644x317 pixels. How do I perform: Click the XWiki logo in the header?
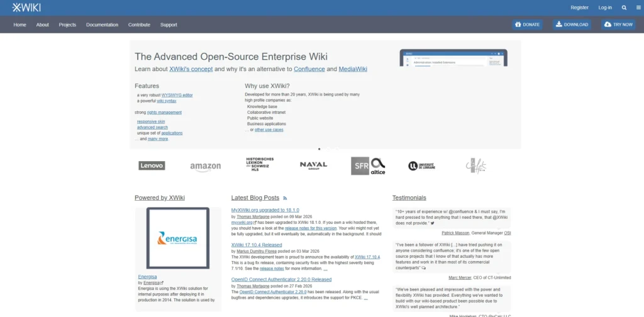26,8
